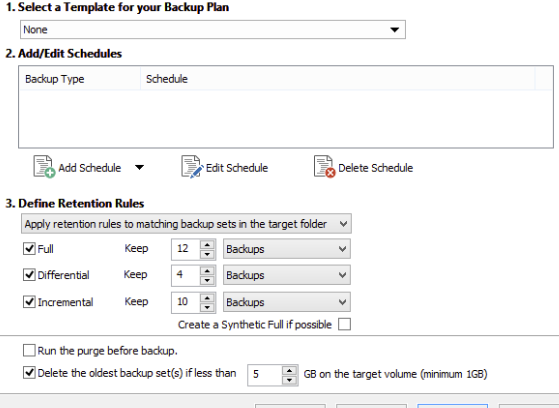Toggle Delete the oldest backup sets checkbox
This screenshot has width=559, height=408.
point(29,373)
